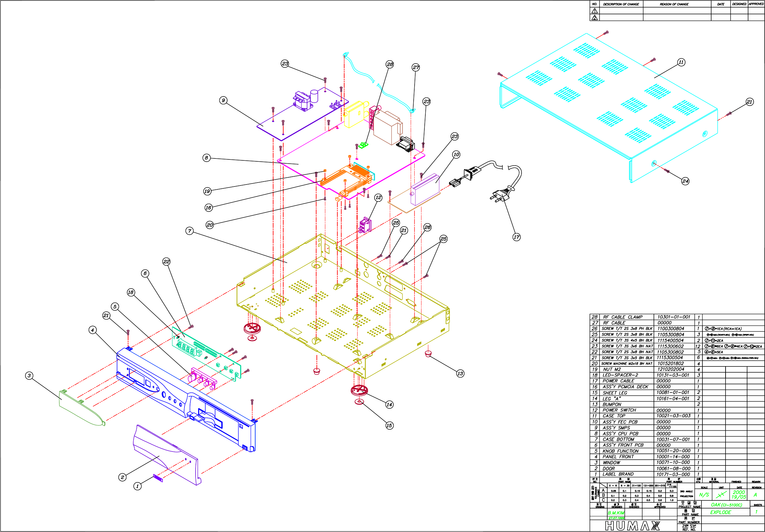Click balloon callout number 14
765x532 pixels.
point(389,405)
